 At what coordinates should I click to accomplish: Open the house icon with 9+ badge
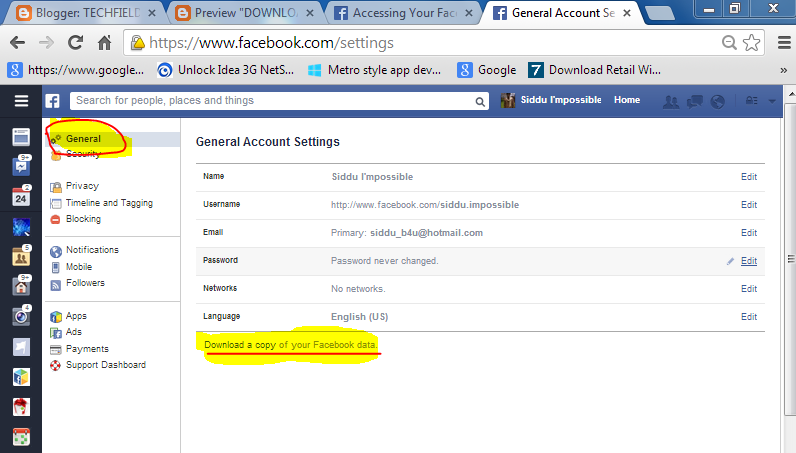click(21, 286)
